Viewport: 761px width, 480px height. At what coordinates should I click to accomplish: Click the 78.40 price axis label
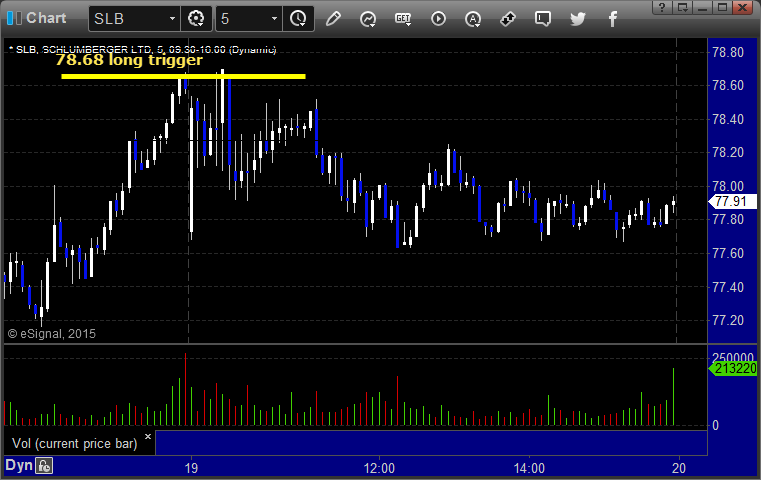(x=728, y=119)
